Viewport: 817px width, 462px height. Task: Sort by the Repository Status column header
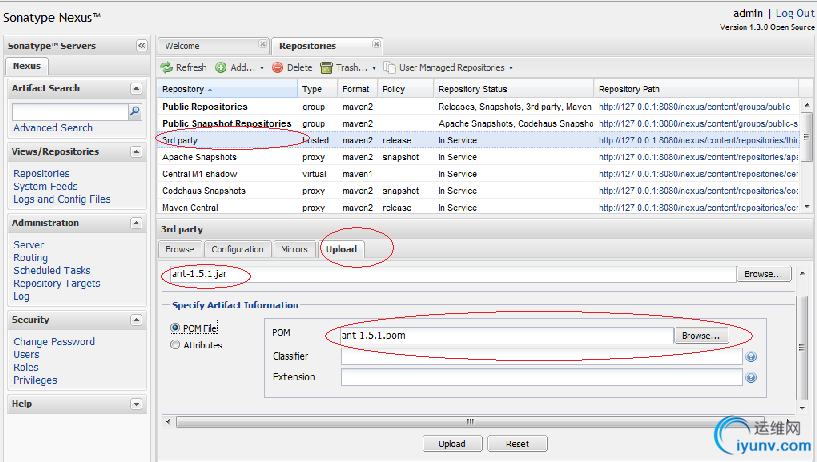tap(514, 89)
